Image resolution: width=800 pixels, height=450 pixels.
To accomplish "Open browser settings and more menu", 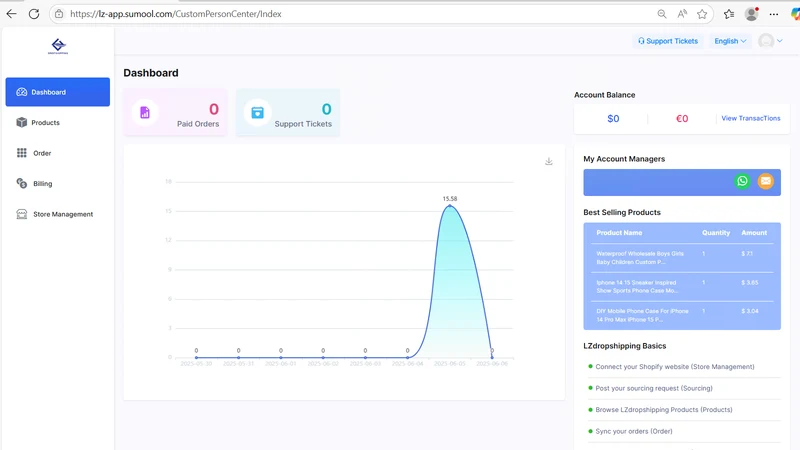I will pos(774,14).
